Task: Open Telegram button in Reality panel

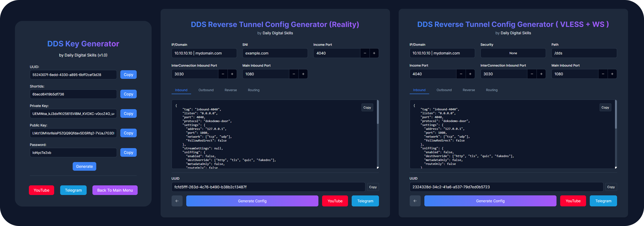Action: pyautogui.click(x=365, y=201)
